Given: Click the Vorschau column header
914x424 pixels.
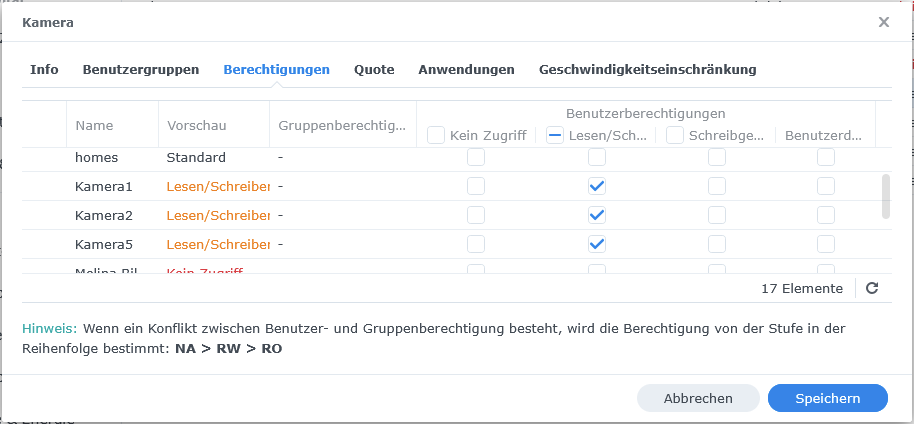Looking at the screenshot, I should point(197,126).
